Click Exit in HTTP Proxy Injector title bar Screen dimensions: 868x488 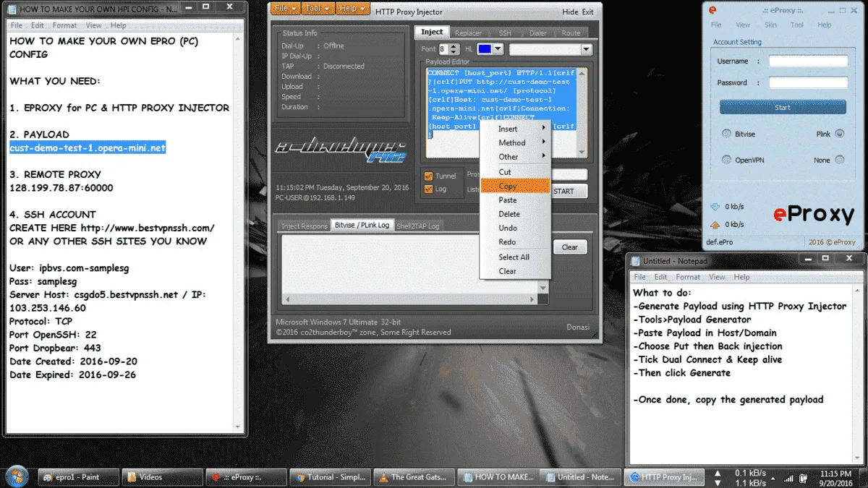(x=588, y=12)
